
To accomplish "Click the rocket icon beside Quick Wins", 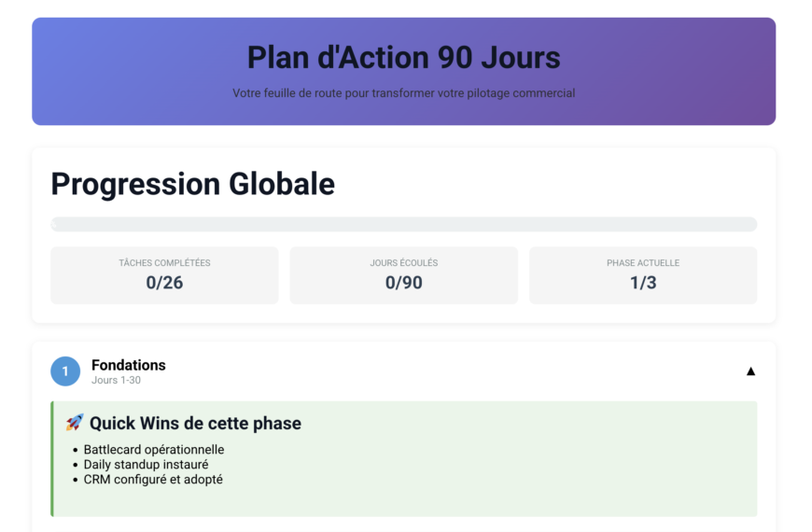I will point(75,423).
